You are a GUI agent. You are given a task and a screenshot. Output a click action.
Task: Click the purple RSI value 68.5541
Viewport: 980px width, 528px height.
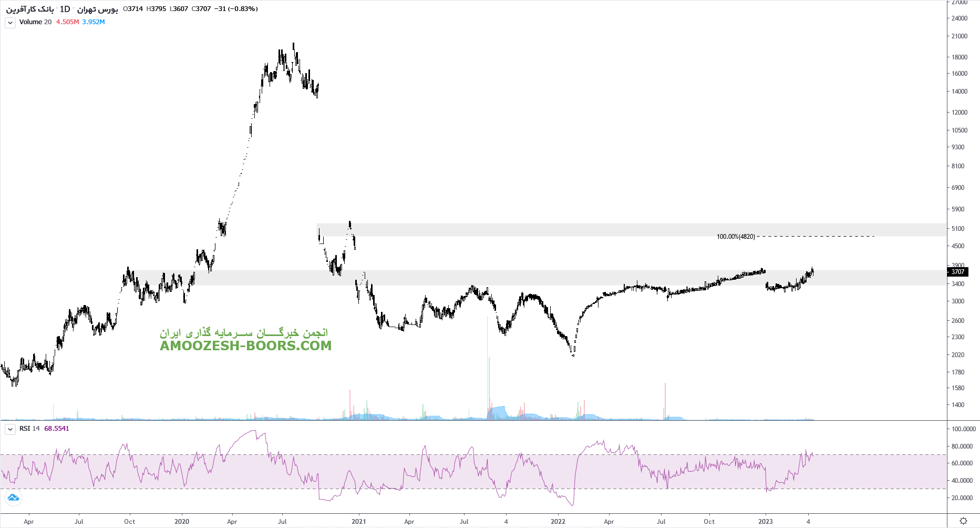(x=56, y=429)
